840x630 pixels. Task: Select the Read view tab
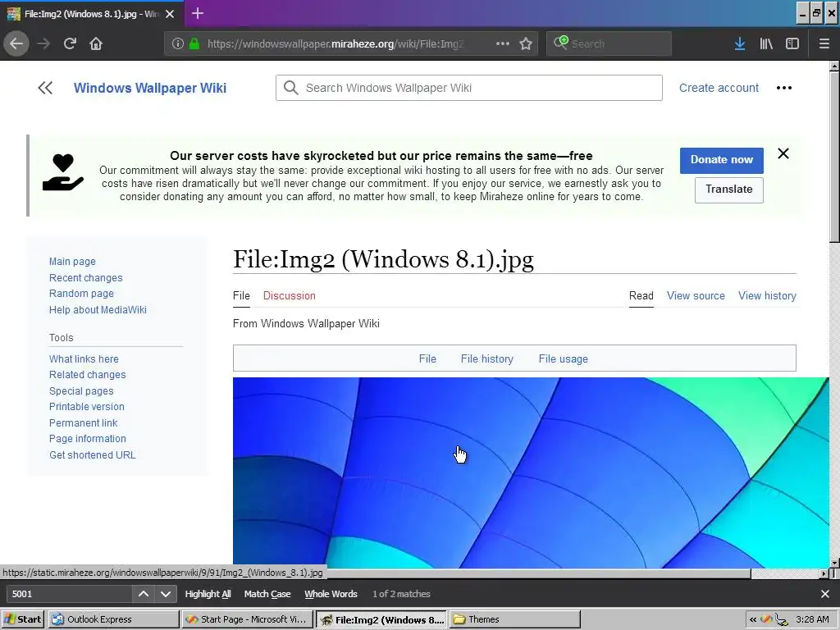click(x=641, y=295)
